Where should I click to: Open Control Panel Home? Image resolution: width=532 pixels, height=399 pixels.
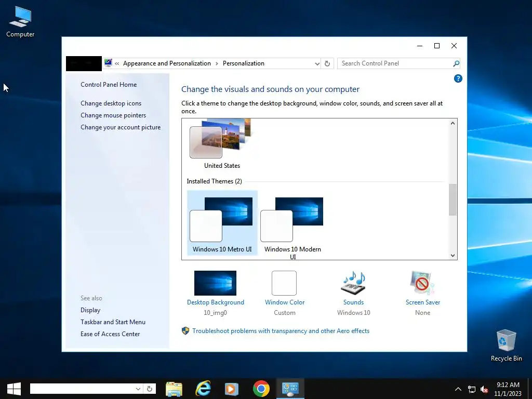click(109, 85)
